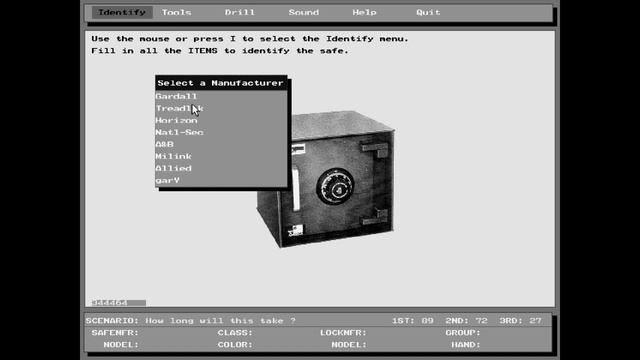
Task: Click the upper hinge of the safe
Action: (375, 149)
